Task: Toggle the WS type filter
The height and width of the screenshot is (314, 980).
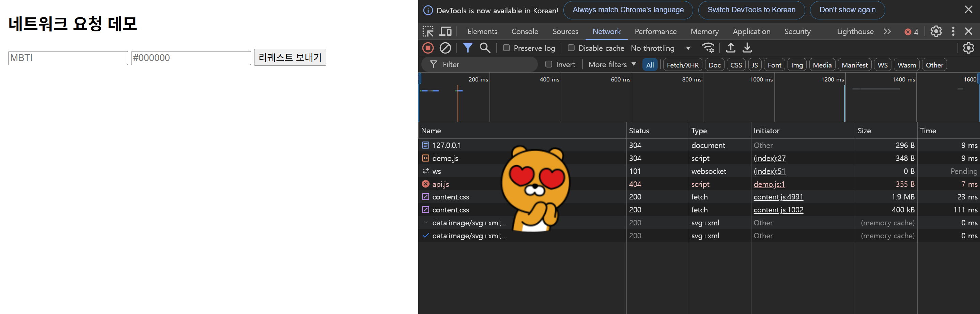Action: point(883,65)
